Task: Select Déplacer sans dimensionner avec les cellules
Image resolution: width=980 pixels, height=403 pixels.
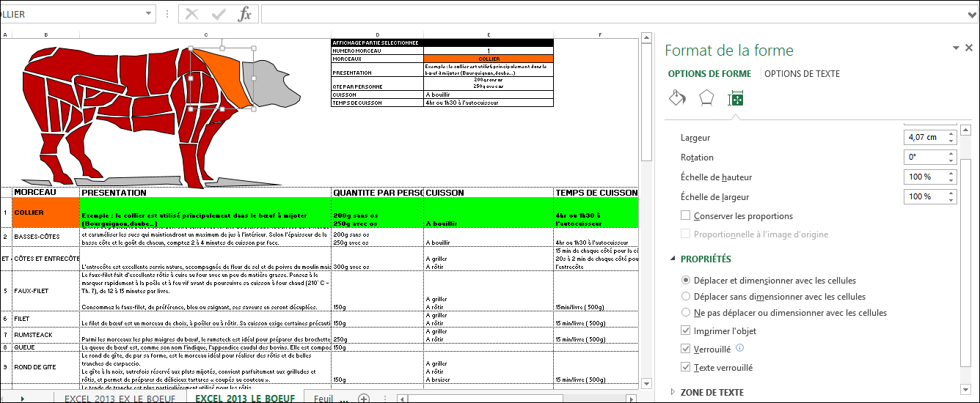Action: 686,296
